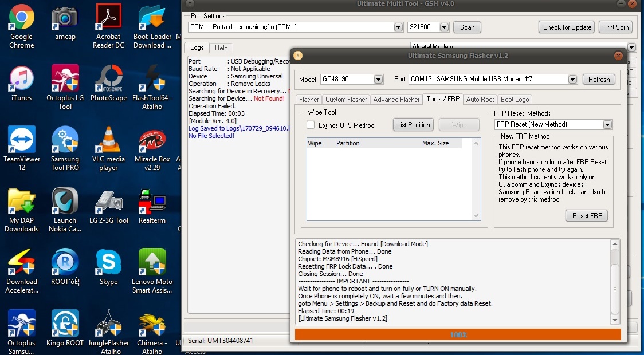The height and width of the screenshot is (355, 644).
Task: Open the Alcatel Modem dropdown
Action: pyautogui.click(x=631, y=47)
